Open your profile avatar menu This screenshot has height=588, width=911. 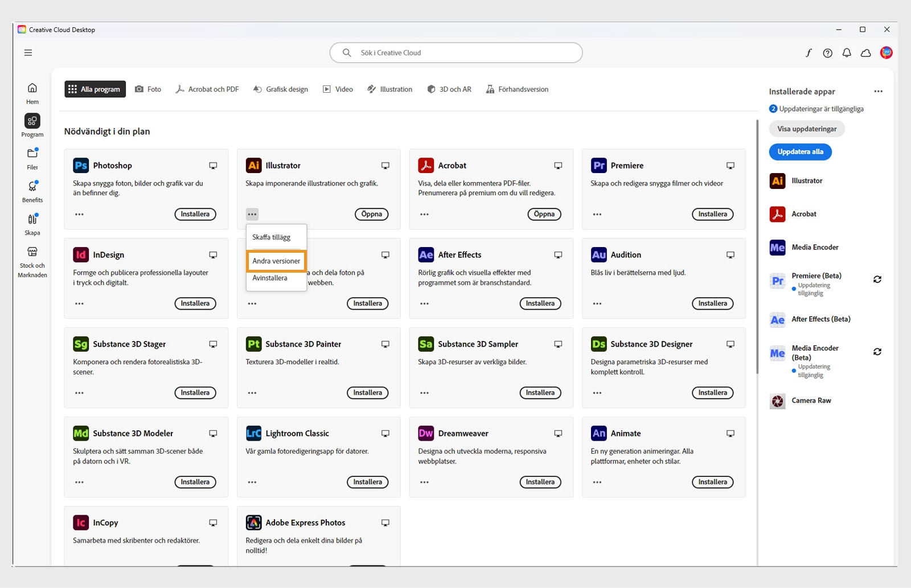887,52
